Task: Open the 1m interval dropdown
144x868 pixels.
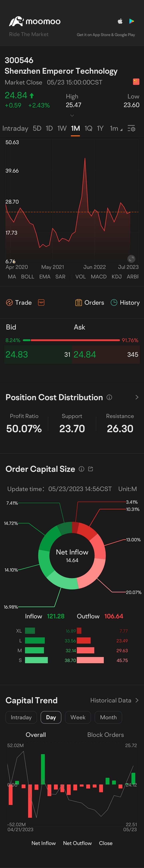Action: 116,128
